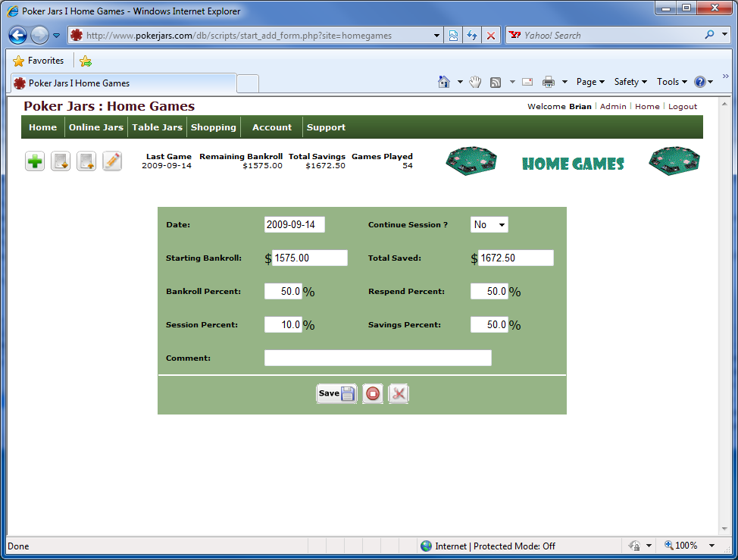Open Home in the green navigation bar
Image resolution: width=738 pixels, height=560 pixels.
coord(43,127)
